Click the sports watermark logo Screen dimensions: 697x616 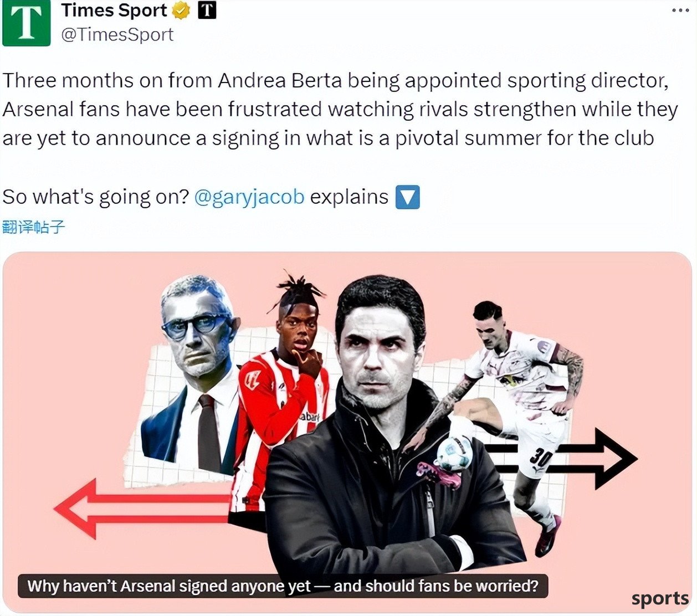coord(660,598)
